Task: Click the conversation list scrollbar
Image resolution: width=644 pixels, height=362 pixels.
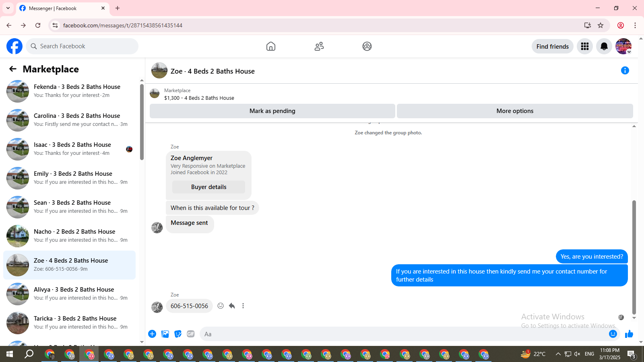Action: (142, 122)
